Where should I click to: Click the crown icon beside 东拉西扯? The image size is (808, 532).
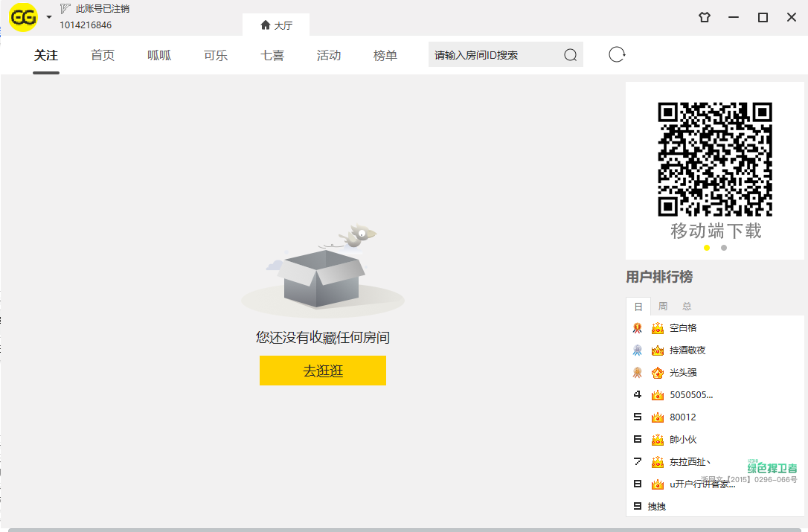coord(658,462)
